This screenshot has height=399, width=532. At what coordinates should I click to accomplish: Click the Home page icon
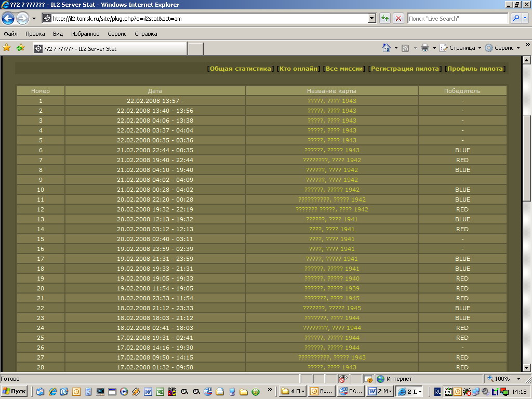[x=386, y=48]
